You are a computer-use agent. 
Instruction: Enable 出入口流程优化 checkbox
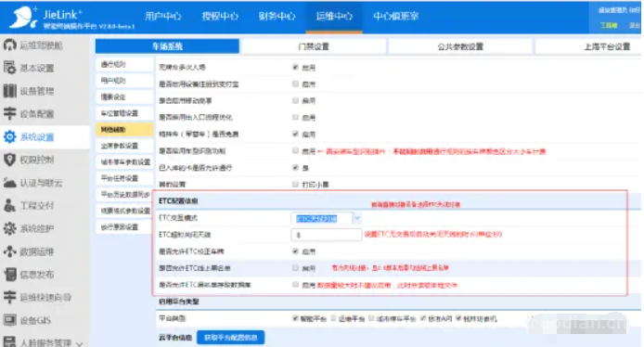point(295,117)
